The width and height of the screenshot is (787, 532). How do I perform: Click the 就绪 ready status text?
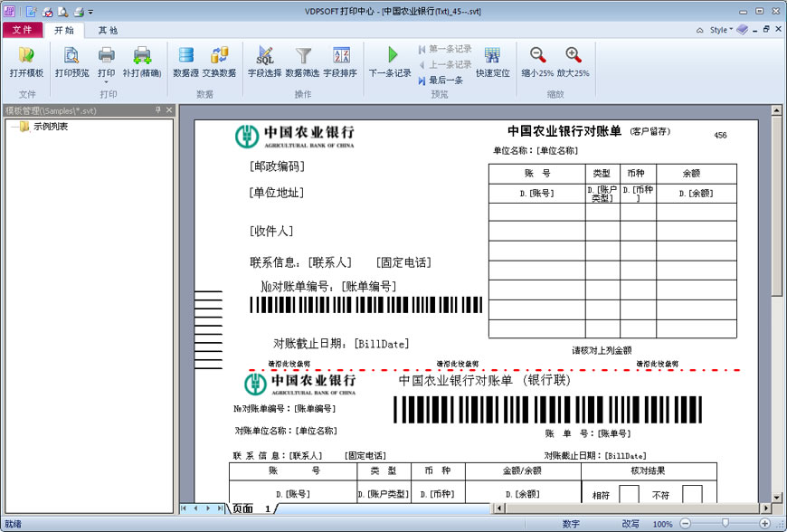(13, 525)
